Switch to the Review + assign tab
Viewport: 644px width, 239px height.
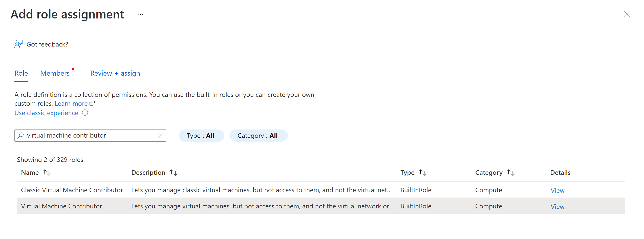pyautogui.click(x=115, y=73)
